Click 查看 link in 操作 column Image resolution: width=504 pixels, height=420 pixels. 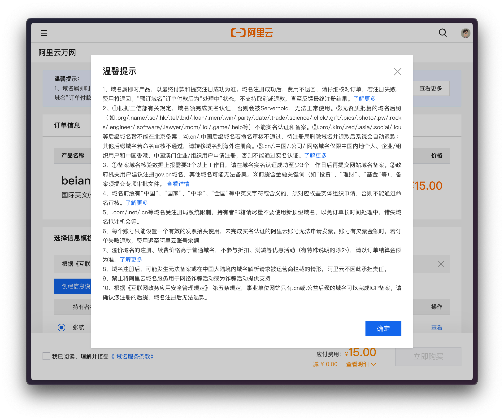pyautogui.click(x=437, y=327)
